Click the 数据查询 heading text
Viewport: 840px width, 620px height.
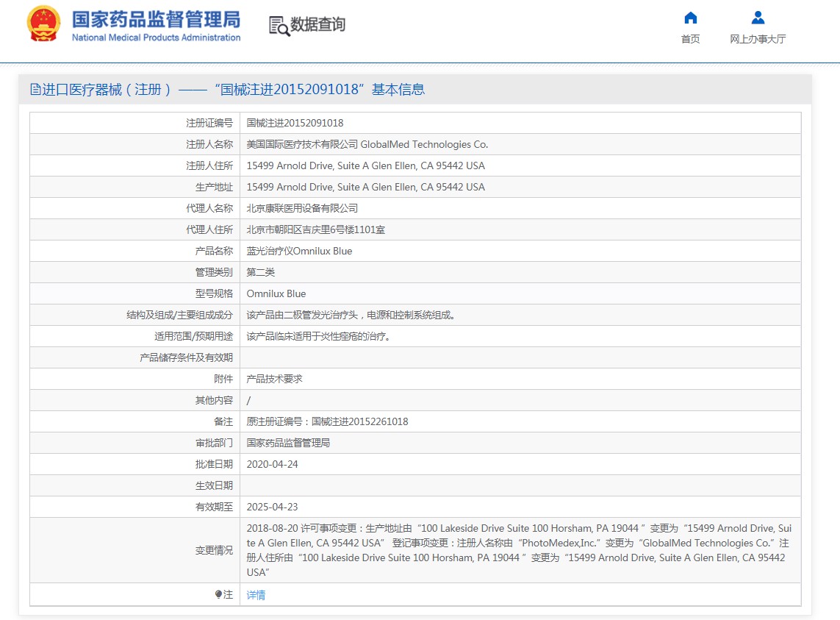point(317,25)
